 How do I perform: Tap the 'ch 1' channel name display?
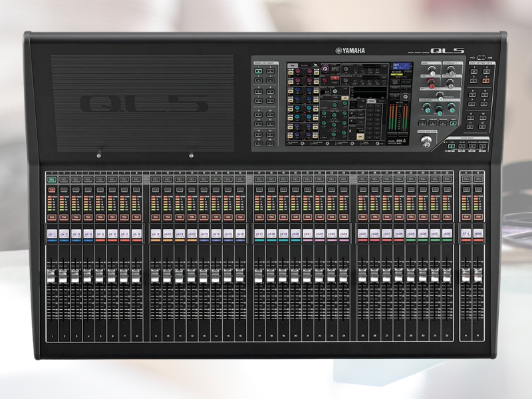tap(52, 234)
